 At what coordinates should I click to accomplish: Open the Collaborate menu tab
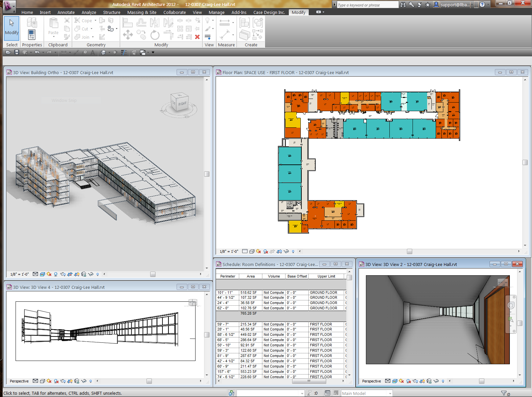pyautogui.click(x=174, y=12)
